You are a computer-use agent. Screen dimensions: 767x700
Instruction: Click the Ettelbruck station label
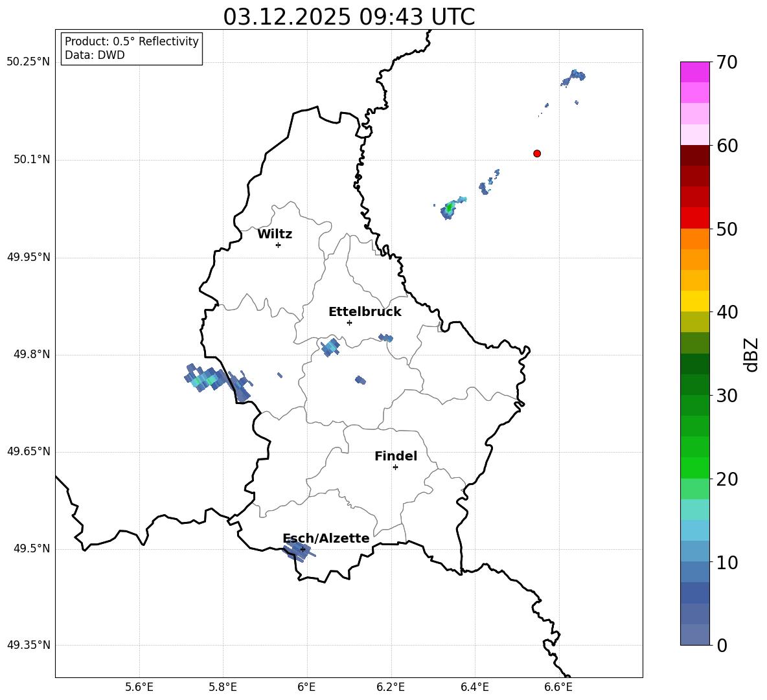[x=365, y=312]
